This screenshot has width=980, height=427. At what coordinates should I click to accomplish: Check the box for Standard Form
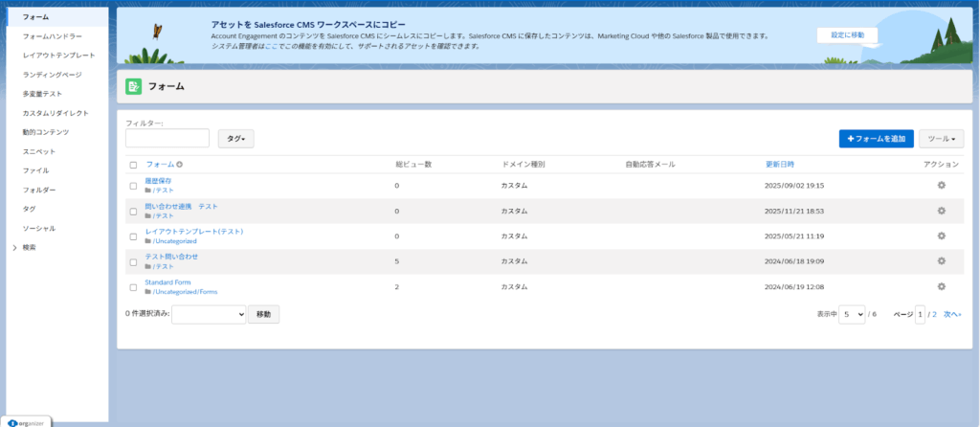coord(133,287)
